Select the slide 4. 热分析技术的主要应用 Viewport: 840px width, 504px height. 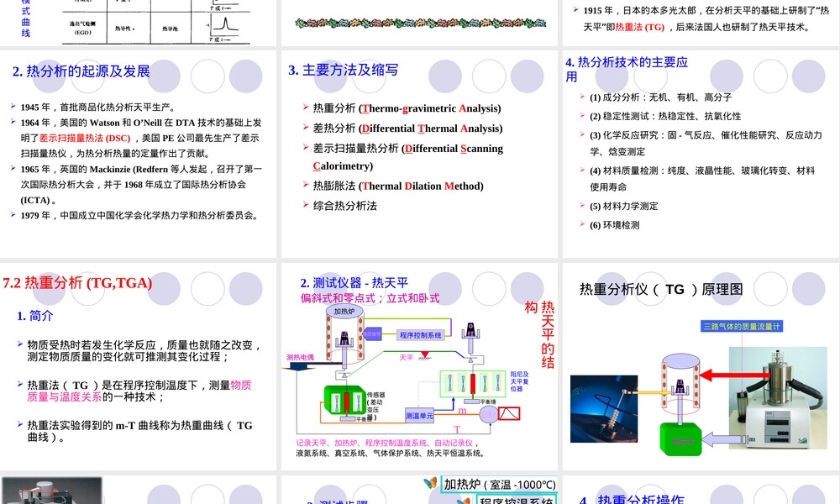coord(701,154)
